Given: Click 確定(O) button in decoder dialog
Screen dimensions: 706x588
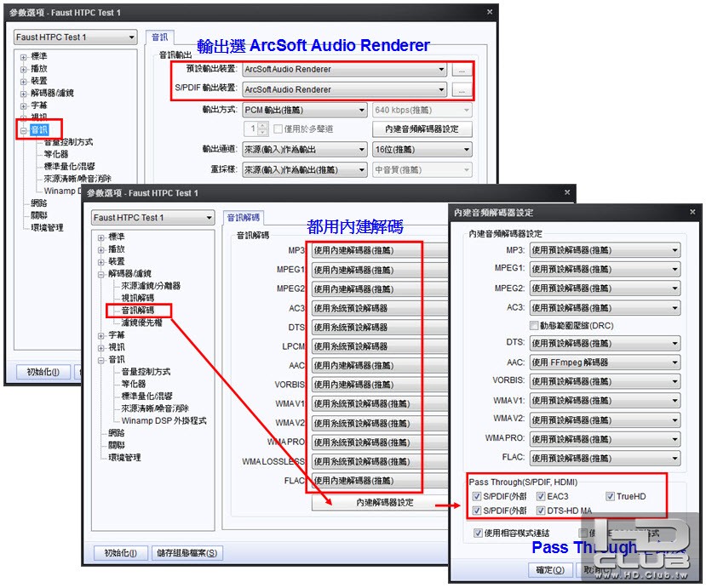Looking at the screenshot, I should [550, 570].
